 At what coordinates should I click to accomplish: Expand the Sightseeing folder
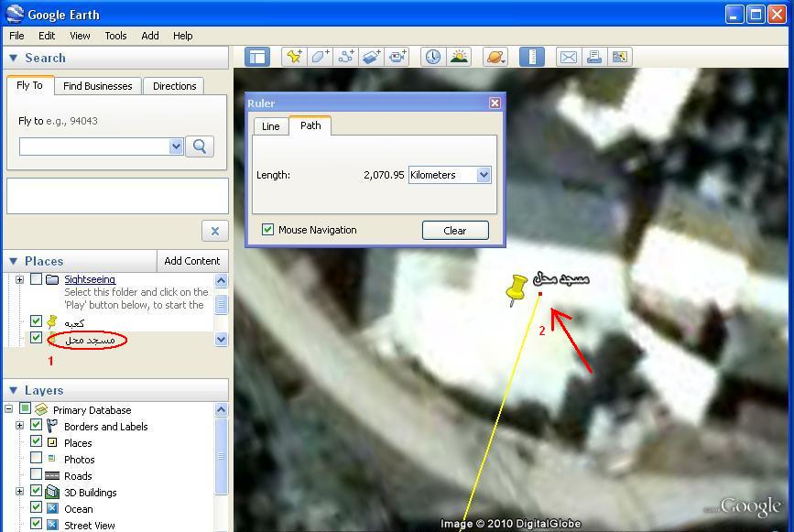coord(20,279)
